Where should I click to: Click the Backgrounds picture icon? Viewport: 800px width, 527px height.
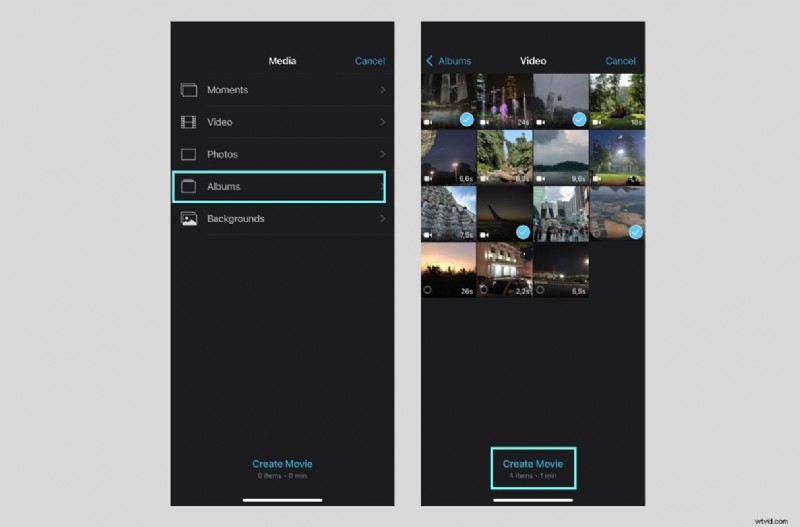point(189,219)
